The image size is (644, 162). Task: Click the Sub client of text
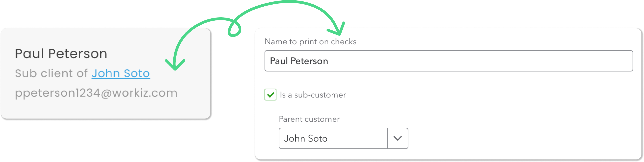click(x=51, y=73)
